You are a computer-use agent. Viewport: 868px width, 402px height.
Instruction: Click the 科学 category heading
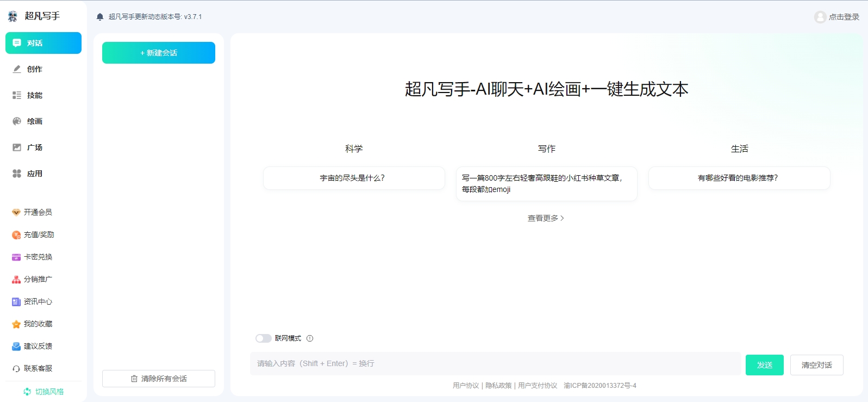354,149
